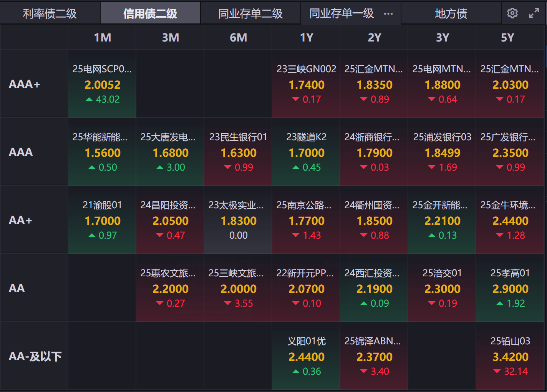The width and height of the screenshot is (547, 392).
Task: Switch to the 利率债二级 tab
Action: point(50,14)
